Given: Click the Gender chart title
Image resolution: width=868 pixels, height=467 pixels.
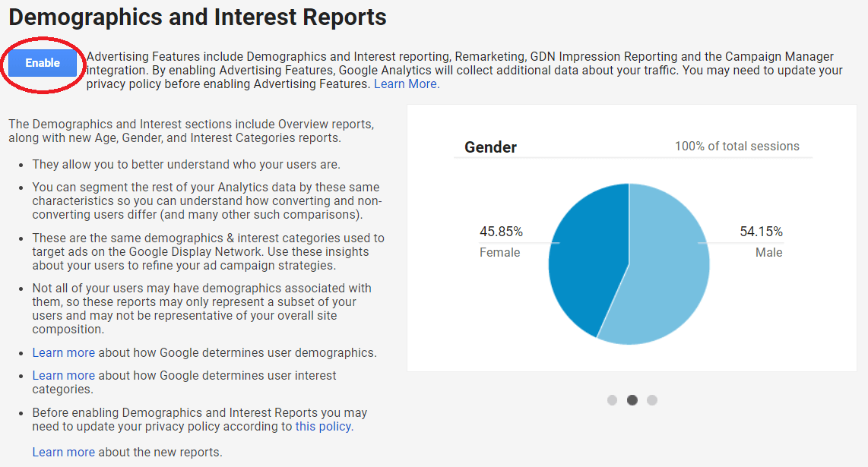Looking at the screenshot, I should pyautogui.click(x=490, y=147).
